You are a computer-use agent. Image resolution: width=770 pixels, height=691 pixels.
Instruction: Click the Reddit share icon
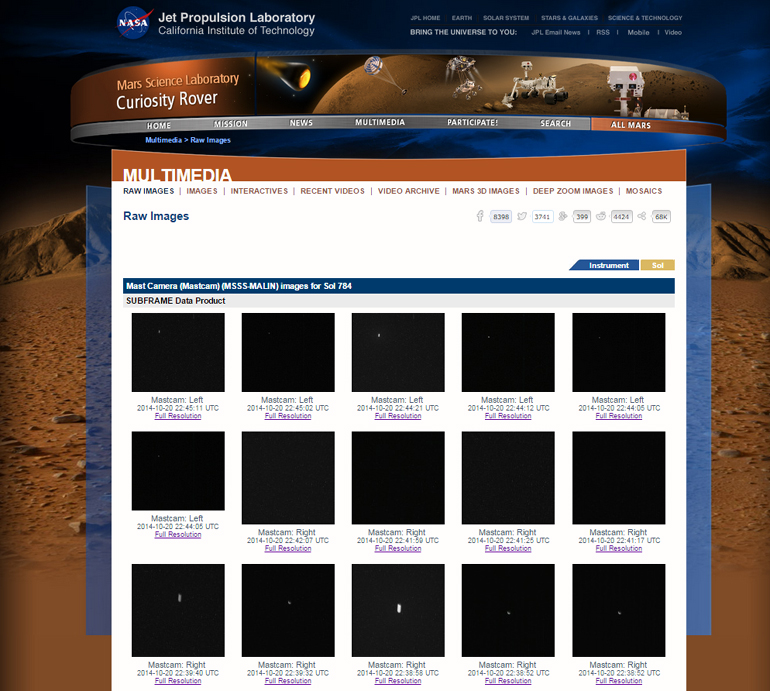pos(601,216)
